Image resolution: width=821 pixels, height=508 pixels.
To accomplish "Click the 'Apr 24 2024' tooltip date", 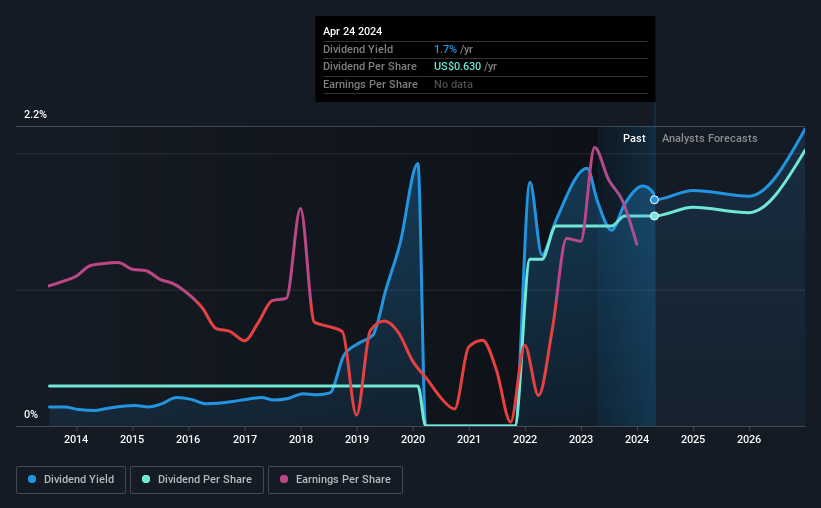I will (x=352, y=31).
